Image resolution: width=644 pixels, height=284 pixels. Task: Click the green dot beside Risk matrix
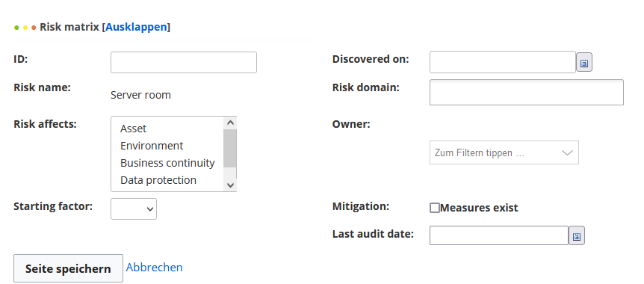[x=16, y=28]
